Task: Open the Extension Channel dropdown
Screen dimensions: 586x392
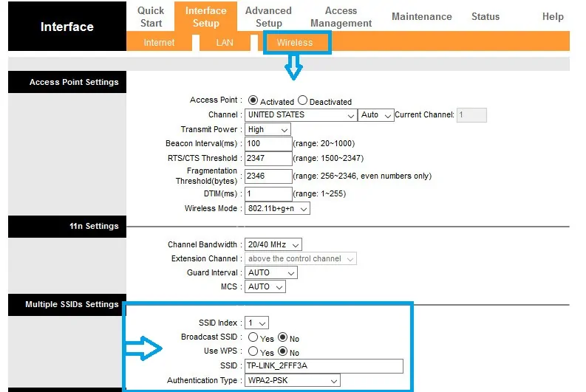Action: (301, 258)
